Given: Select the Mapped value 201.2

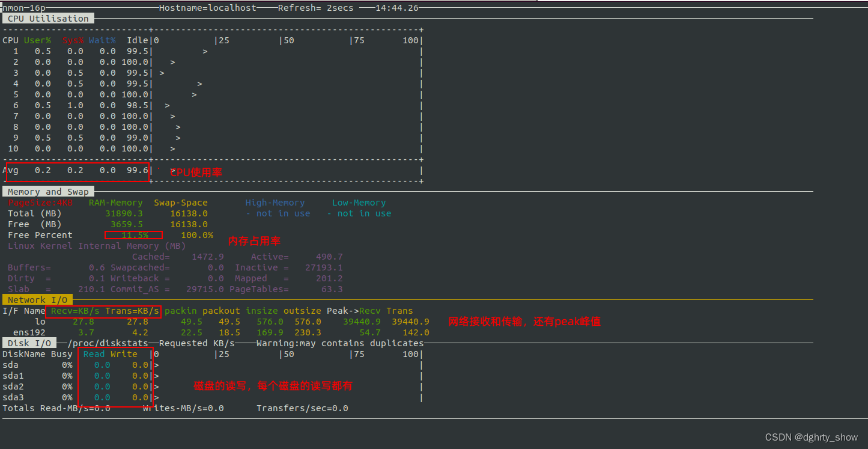Looking at the screenshot, I should pyautogui.click(x=329, y=278).
